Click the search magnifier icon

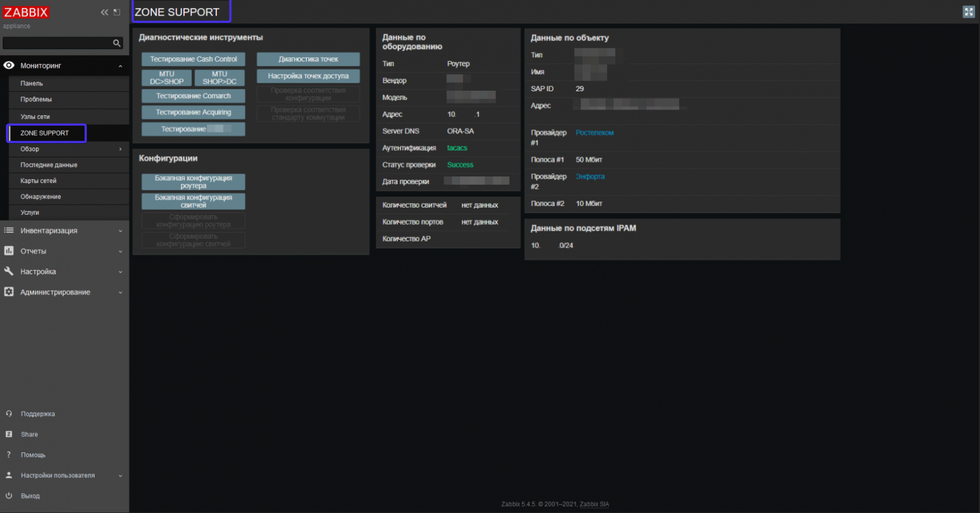116,43
